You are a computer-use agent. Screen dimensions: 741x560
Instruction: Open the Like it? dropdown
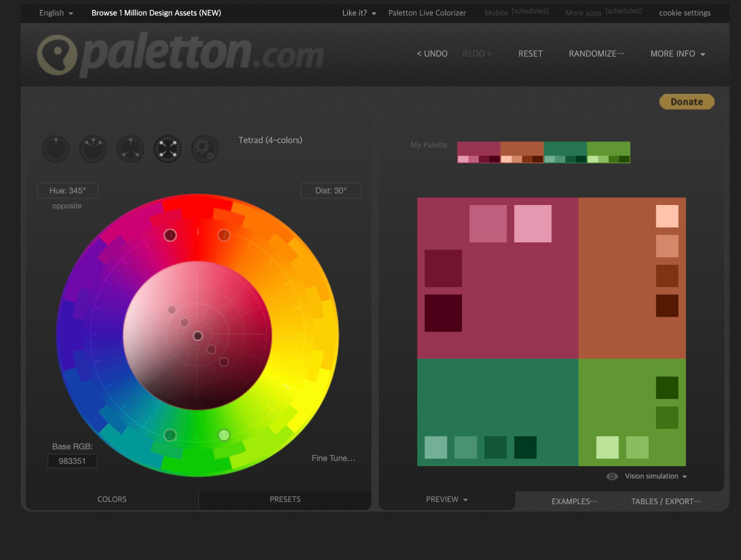pos(359,13)
